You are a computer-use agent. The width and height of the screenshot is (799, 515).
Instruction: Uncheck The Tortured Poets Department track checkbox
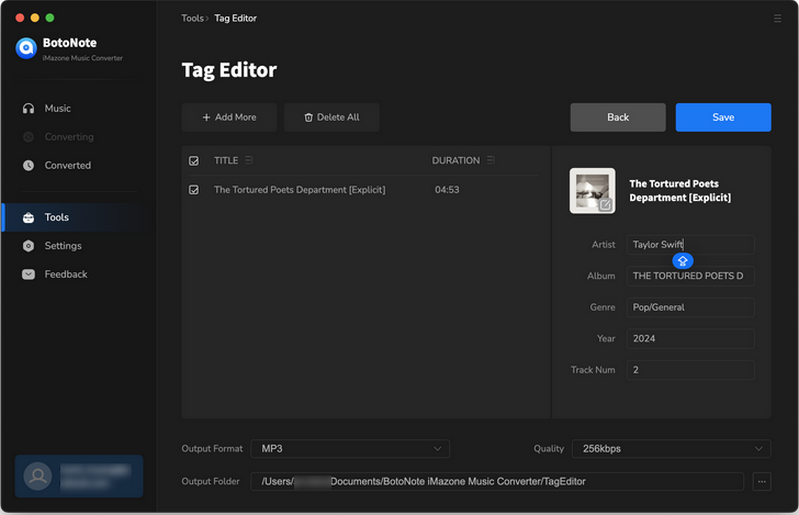194,190
